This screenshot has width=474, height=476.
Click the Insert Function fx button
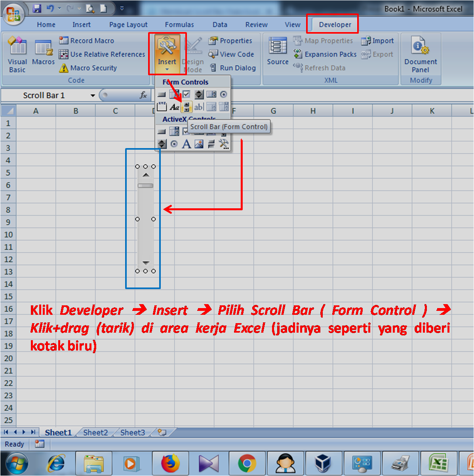143,95
